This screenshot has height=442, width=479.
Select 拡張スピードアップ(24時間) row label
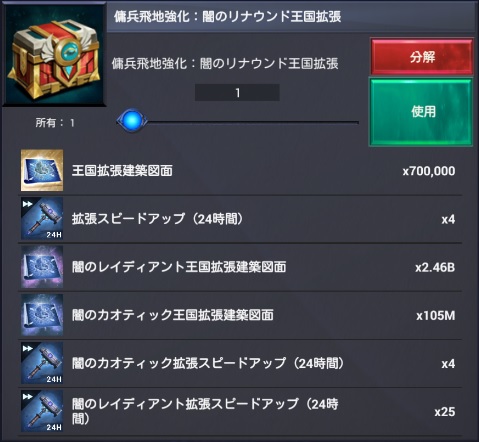point(157,219)
